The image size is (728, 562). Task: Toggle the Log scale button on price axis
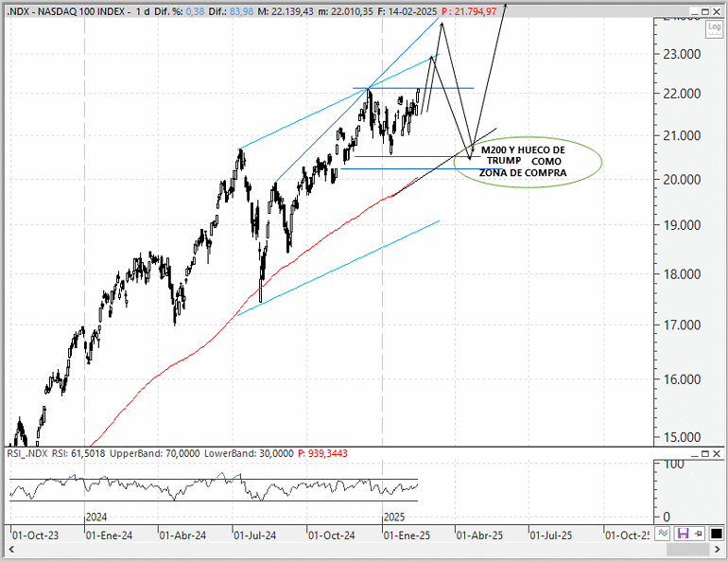pos(715,27)
